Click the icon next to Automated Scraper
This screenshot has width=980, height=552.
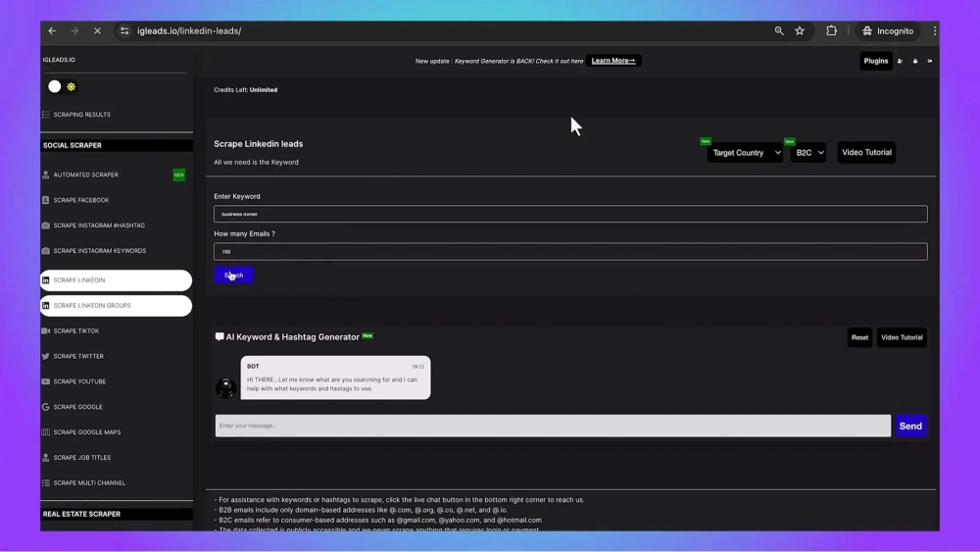coord(46,175)
